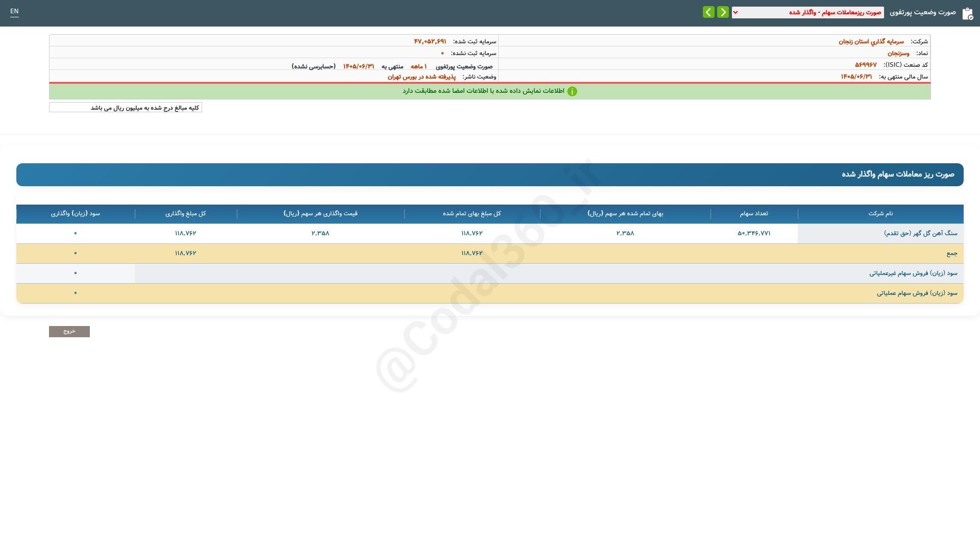Click the جمع total row label
Image resolution: width=980 pixels, height=551 pixels.
[952, 254]
